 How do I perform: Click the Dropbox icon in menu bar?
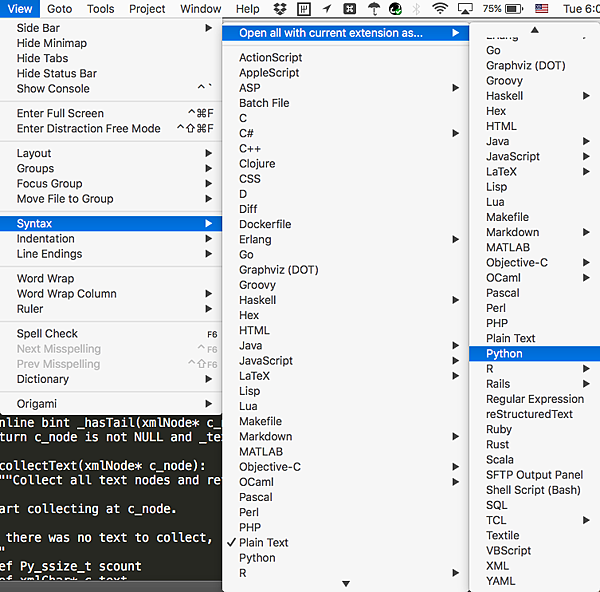pyautogui.click(x=280, y=9)
